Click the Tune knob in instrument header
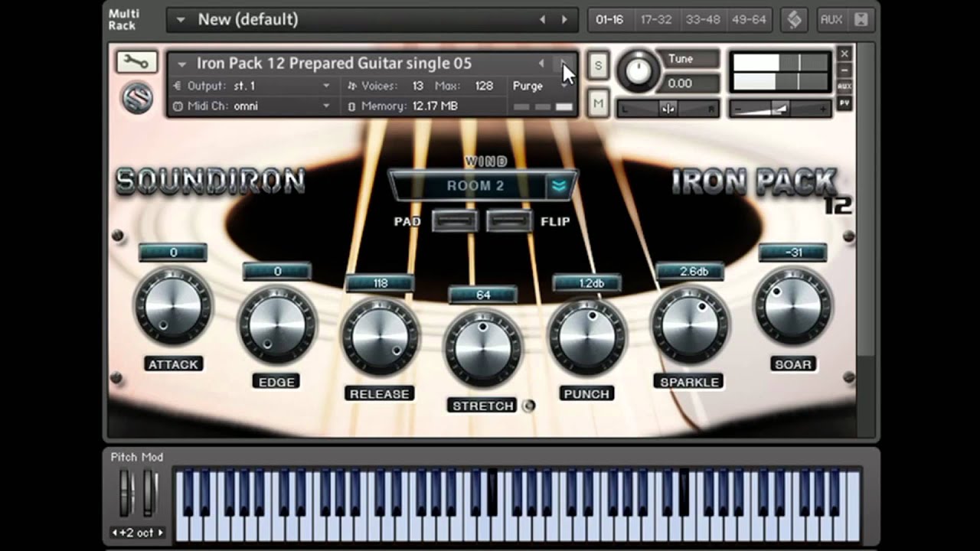 637,70
